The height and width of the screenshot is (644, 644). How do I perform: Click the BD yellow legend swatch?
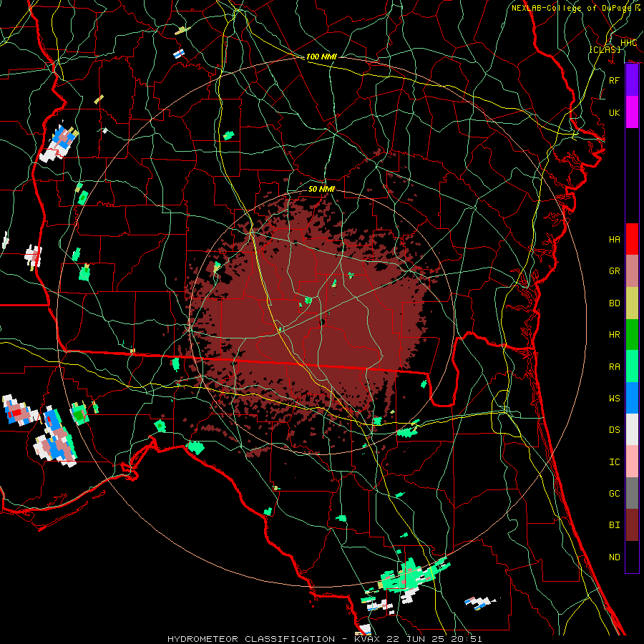pos(632,303)
